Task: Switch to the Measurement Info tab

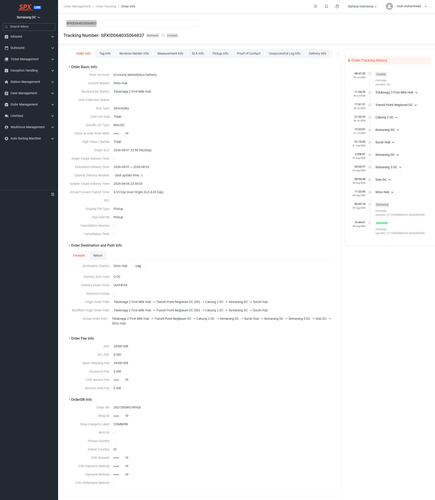Action: click(170, 53)
